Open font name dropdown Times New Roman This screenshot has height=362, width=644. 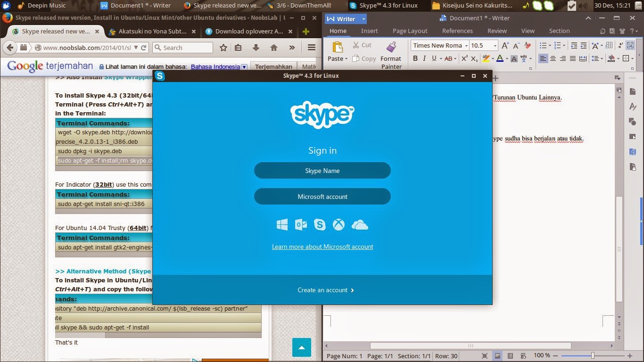466,46
